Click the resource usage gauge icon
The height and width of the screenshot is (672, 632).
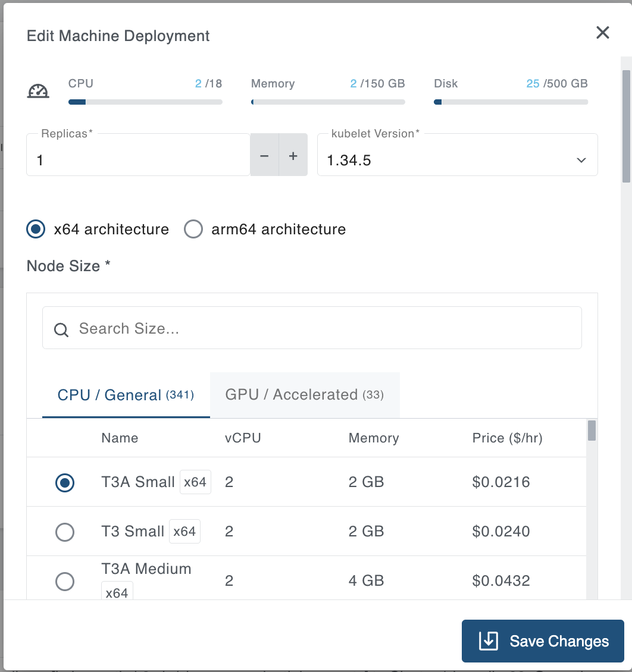point(38,90)
